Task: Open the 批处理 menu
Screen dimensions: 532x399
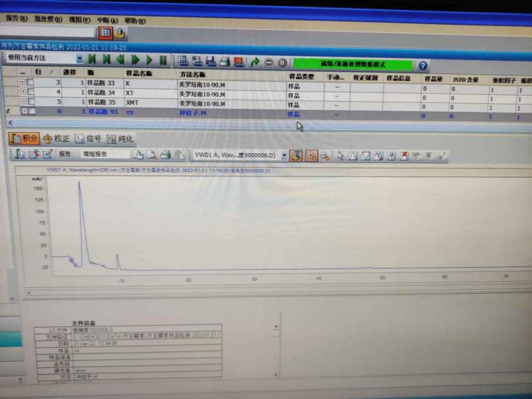Action: click(x=48, y=19)
